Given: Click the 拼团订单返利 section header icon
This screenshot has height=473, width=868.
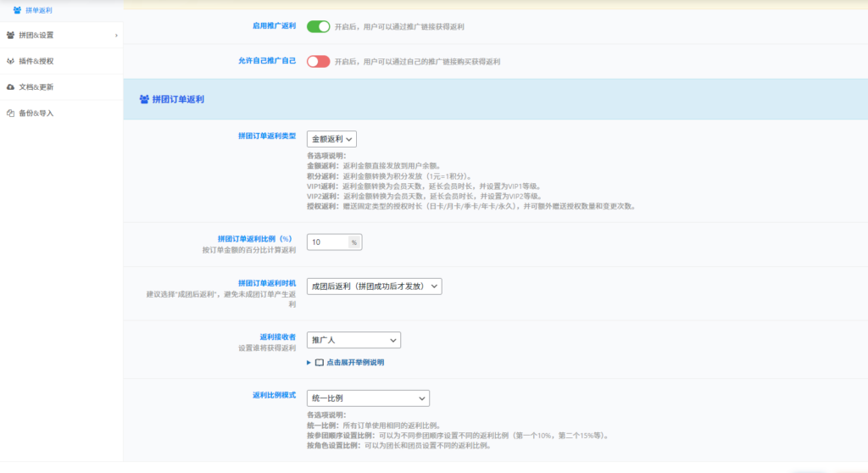Looking at the screenshot, I should point(144,99).
